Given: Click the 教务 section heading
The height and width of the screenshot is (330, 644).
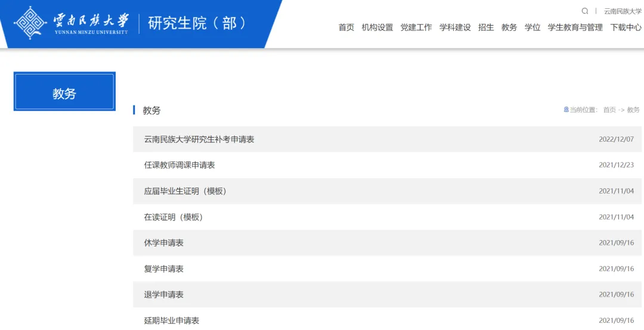Looking at the screenshot, I should (151, 110).
